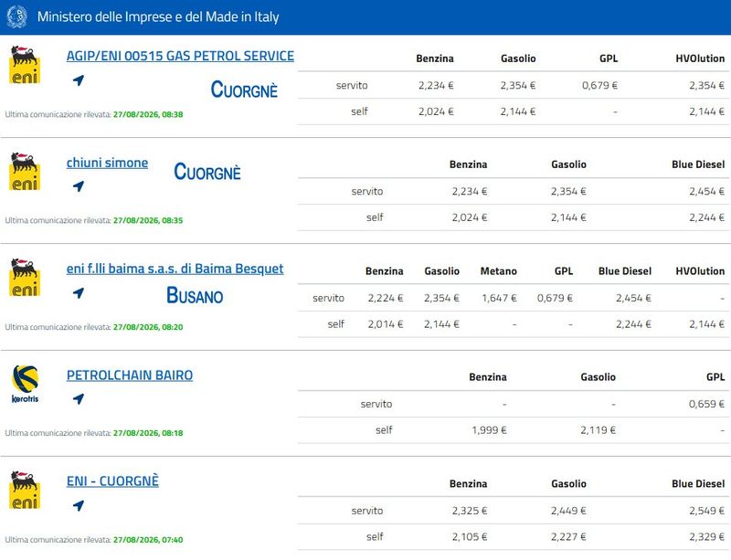
Task: Click ENI - CUORGNÈ self Blue Diesel 2,329 €
Action: pos(706,536)
